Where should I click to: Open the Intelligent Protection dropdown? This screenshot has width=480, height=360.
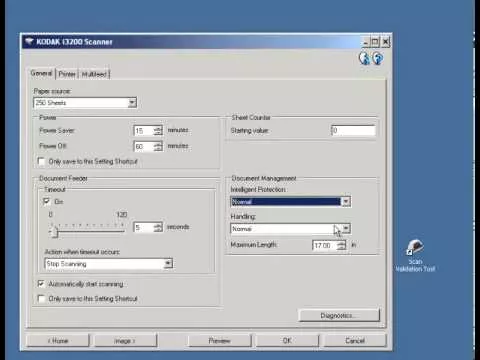coord(346,202)
